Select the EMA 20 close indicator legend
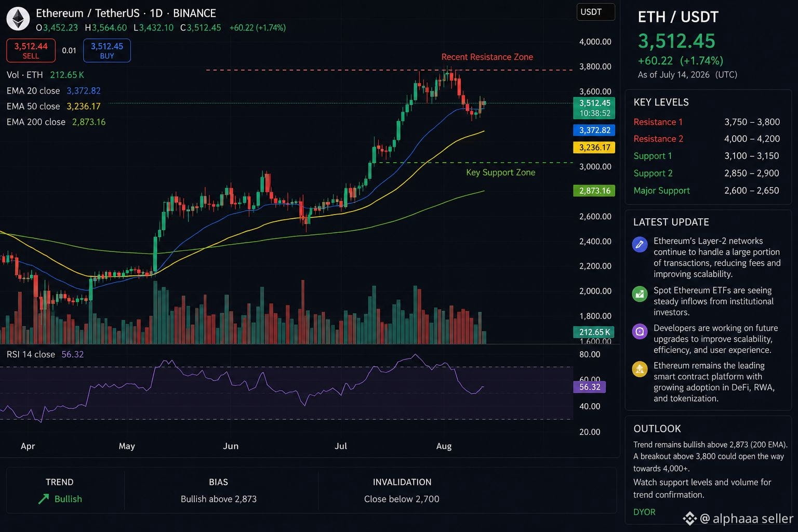 tap(54, 90)
